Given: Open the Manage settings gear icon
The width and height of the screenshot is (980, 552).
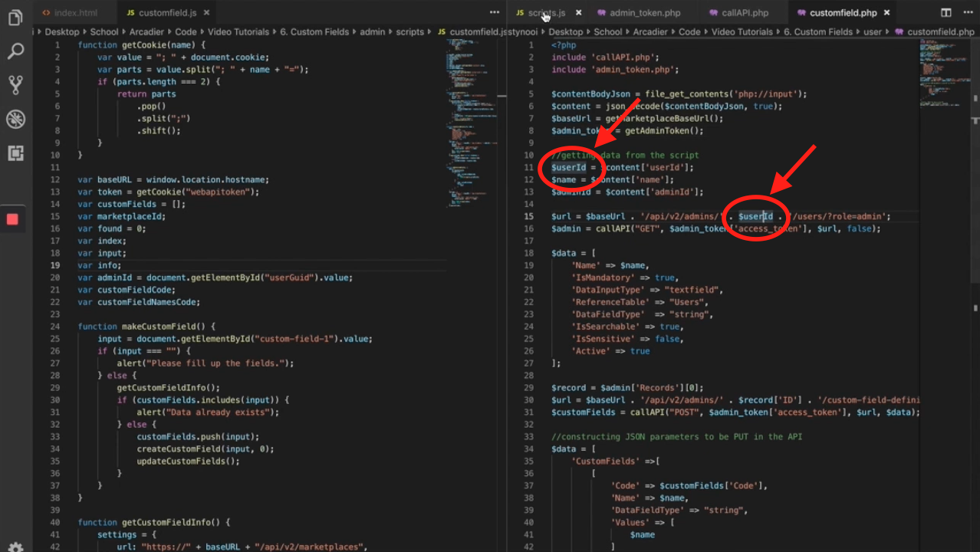Looking at the screenshot, I should pyautogui.click(x=15, y=546).
